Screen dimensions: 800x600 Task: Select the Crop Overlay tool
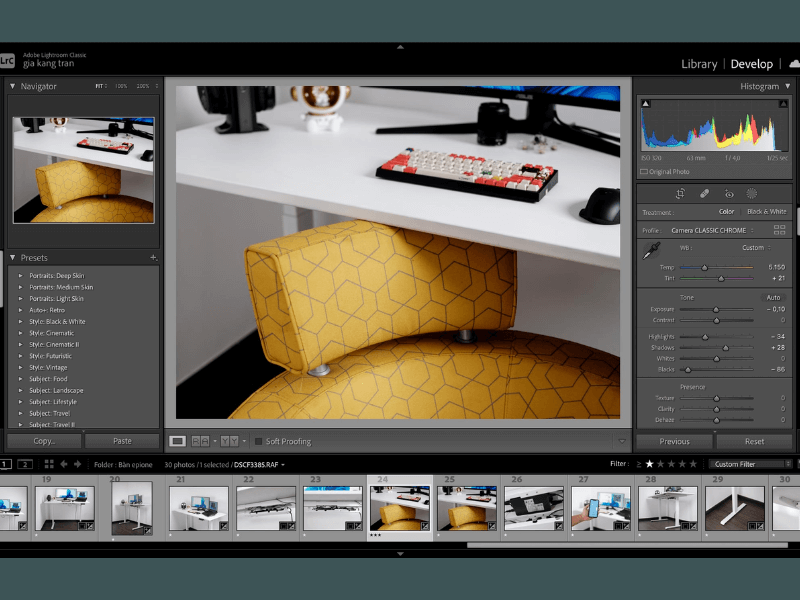[680, 193]
